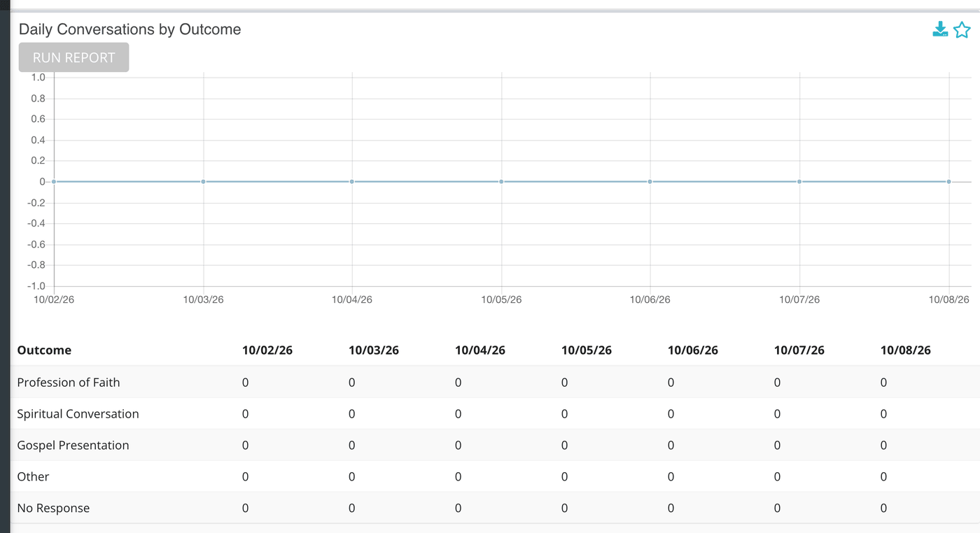Download the Daily Conversations report
Screen dimensions: 980x533
pos(940,29)
